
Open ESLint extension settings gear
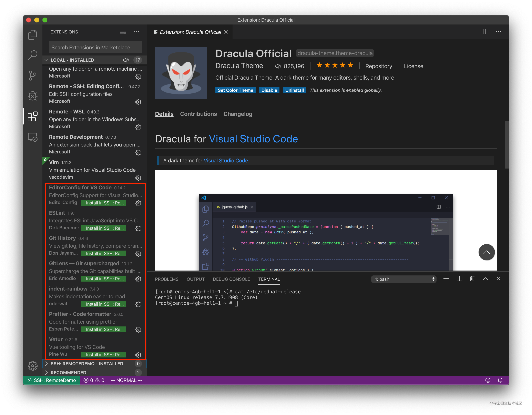point(138,228)
